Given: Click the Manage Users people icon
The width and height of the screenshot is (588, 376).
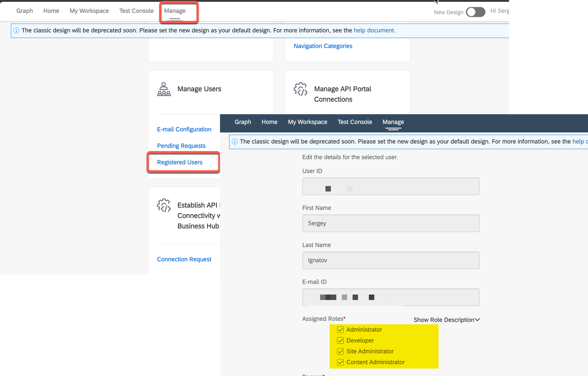Looking at the screenshot, I should tap(164, 89).
